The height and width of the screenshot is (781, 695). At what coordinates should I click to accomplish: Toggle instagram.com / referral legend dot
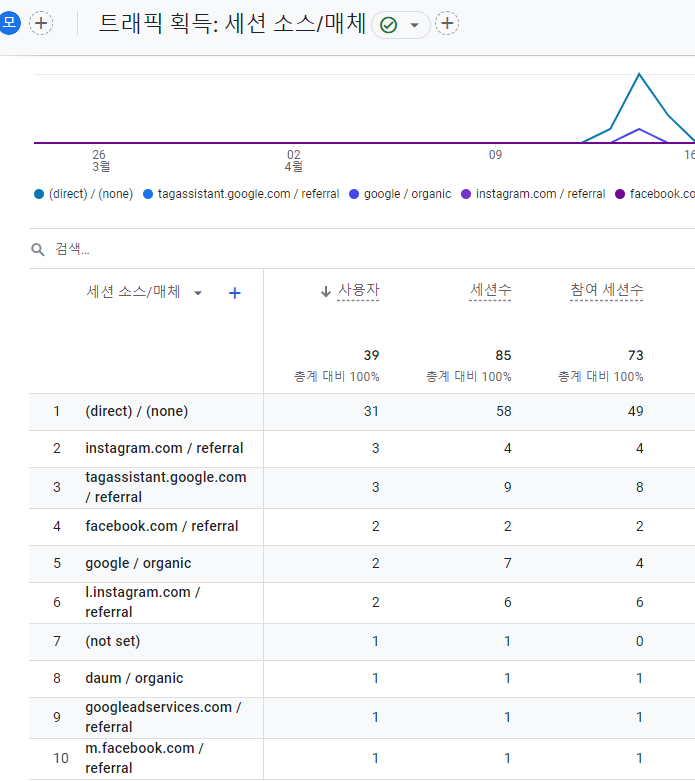click(466, 194)
